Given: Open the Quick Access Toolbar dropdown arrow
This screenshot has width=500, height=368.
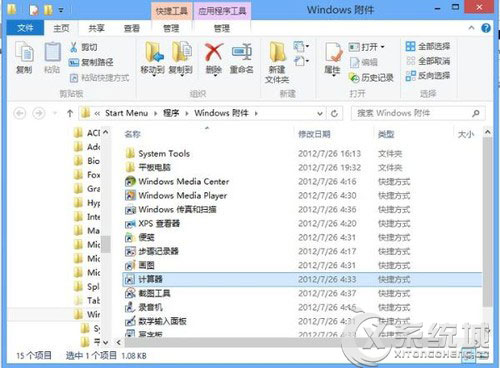Looking at the screenshot, I should click(61, 10).
